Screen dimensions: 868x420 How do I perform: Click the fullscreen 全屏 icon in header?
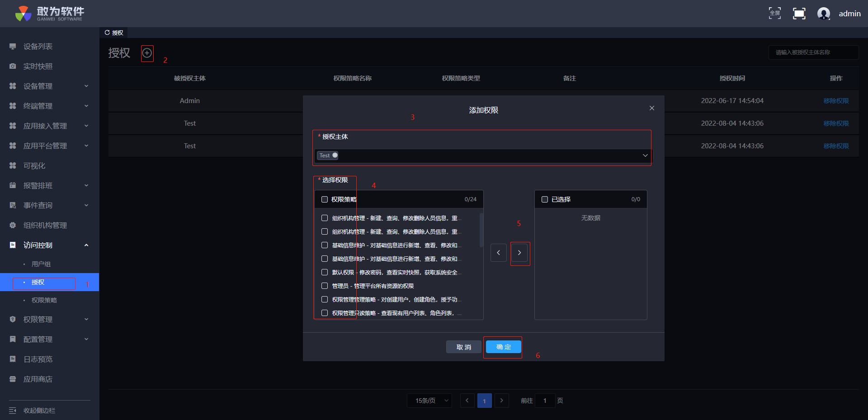tap(774, 13)
